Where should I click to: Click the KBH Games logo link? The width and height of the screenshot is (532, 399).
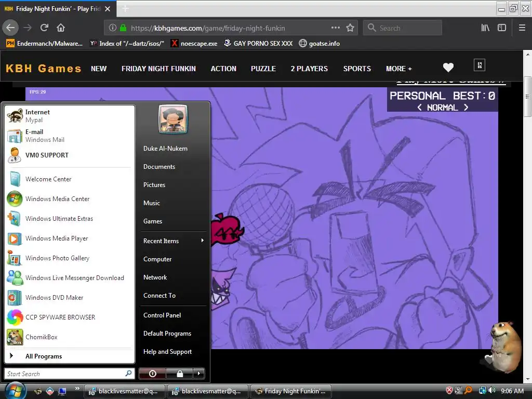tap(44, 69)
